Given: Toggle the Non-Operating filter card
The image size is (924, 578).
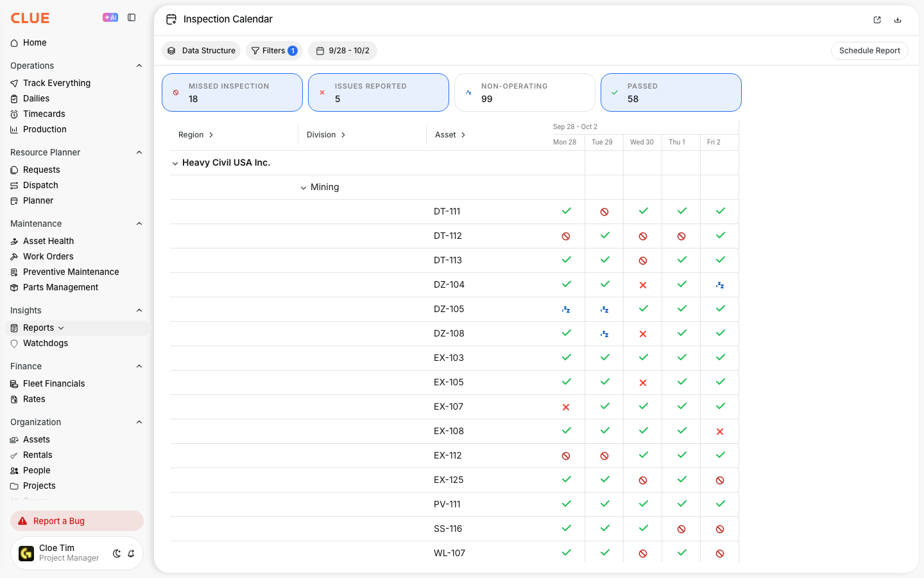Looking at the screenshot, I should (525, 92).
